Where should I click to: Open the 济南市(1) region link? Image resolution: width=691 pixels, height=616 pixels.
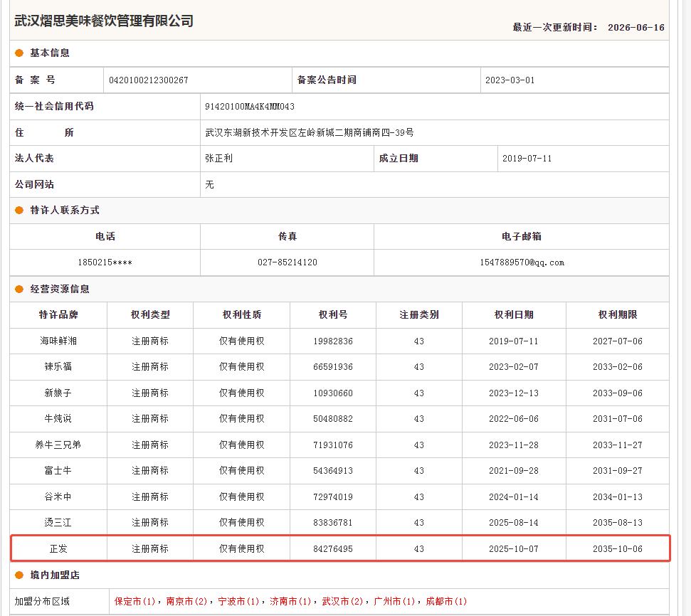click(x=290, y=602)
